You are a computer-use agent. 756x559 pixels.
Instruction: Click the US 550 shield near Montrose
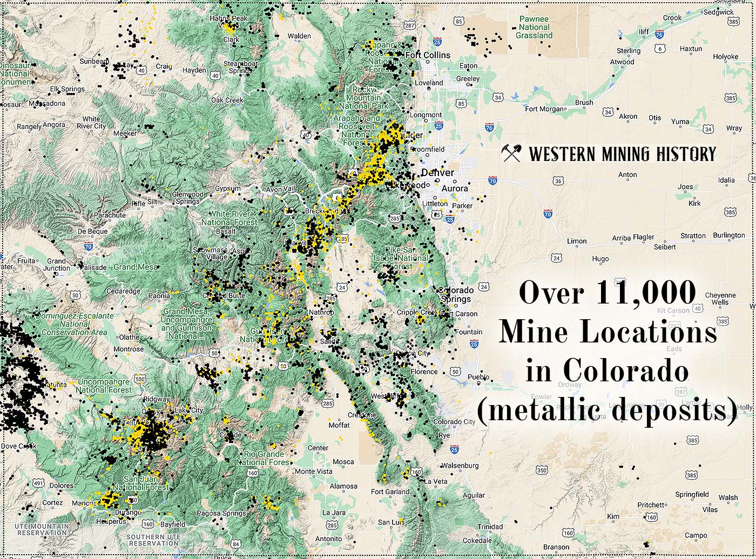[x=140, y=379]
